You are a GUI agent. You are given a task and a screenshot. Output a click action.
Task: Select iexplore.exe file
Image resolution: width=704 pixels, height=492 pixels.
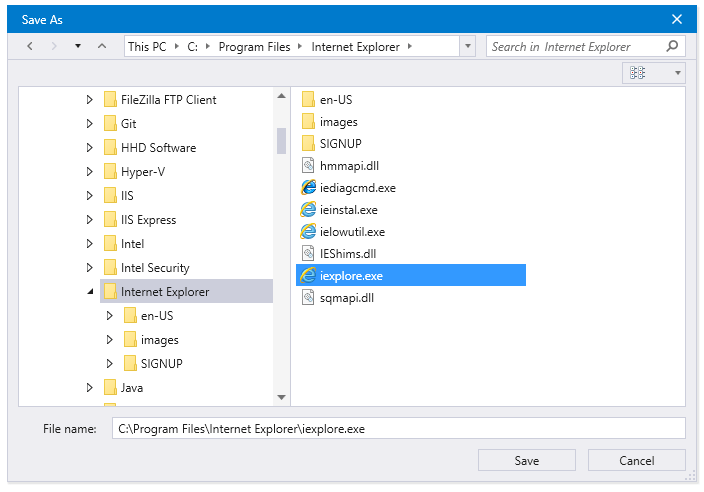point(411,275)
